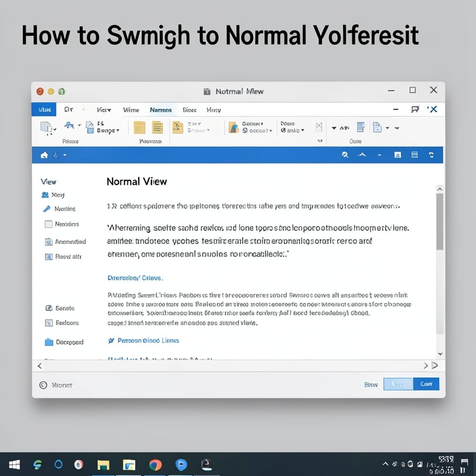Open dropdown arrow beside pin icon
476x476 pixels.
point(79,125)
